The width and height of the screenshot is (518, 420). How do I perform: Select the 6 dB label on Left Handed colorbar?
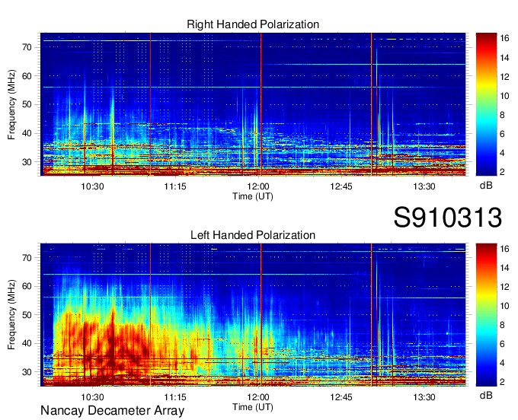502,344
